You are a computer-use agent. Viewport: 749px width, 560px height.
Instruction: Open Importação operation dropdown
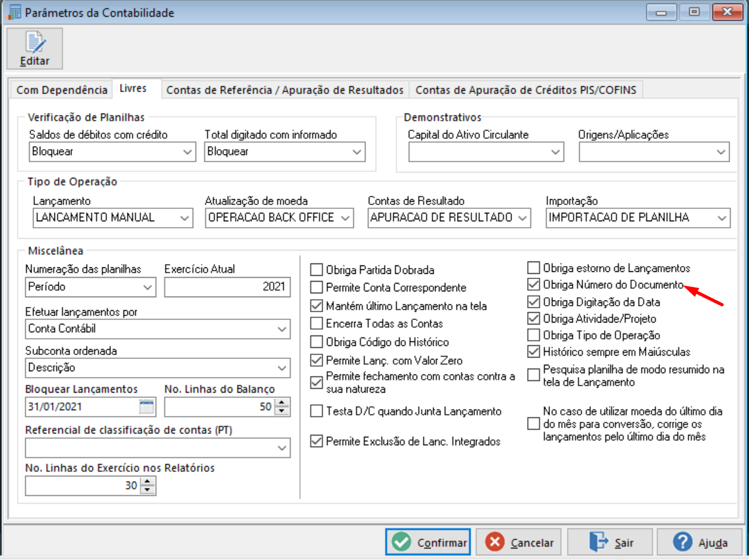(x=721, y=218)
